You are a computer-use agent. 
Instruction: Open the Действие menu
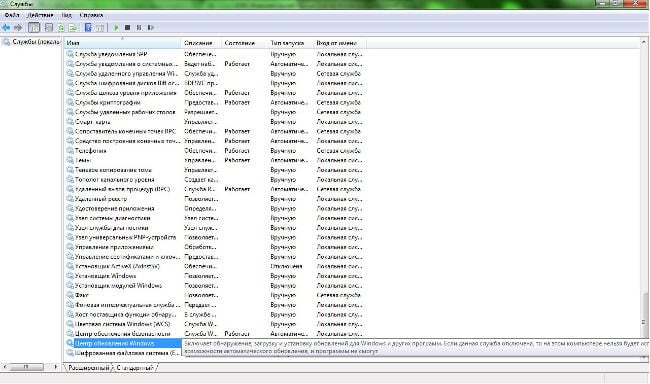point(40,15)
